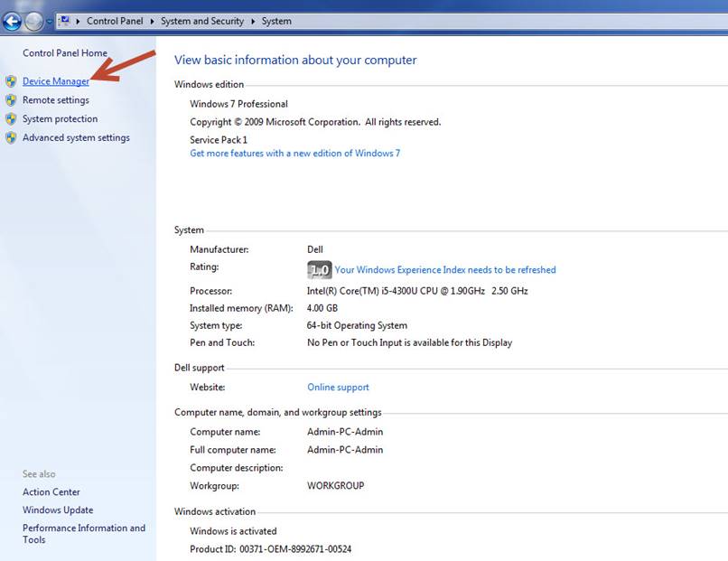Click the computer icon in address bar

point(64,21)
